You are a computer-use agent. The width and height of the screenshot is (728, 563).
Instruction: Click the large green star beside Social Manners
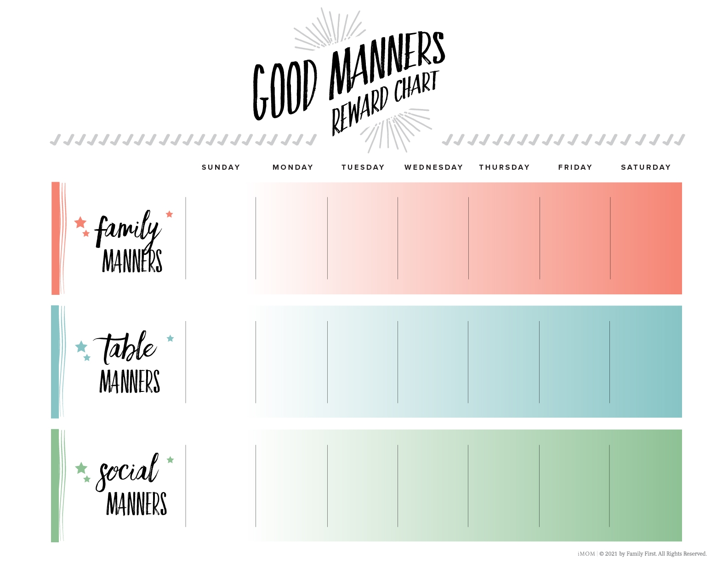click(81, 468)
